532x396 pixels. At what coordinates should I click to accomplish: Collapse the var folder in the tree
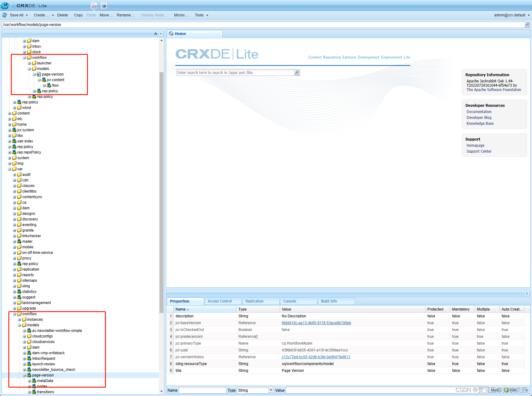coord(9,169)
